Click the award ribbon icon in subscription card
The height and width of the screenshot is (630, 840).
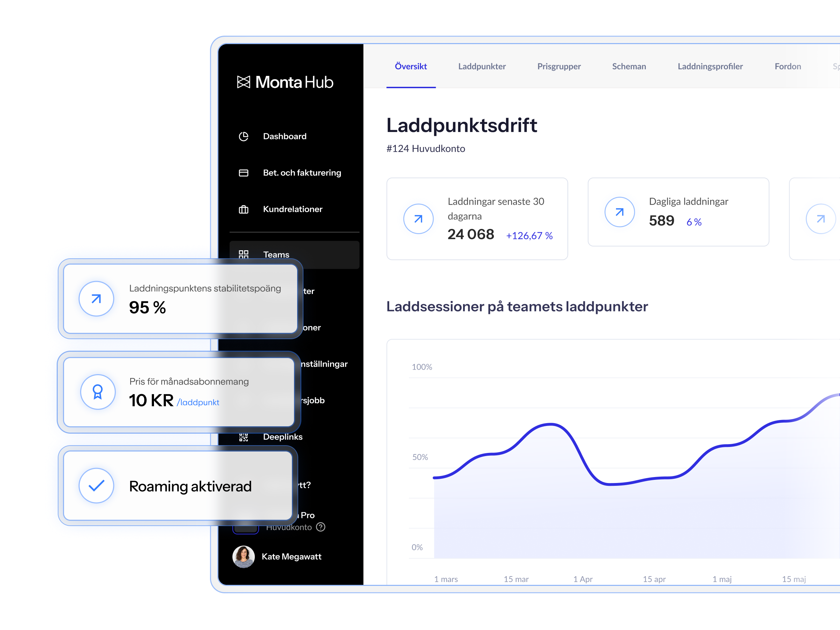pyautogui.click(x=98, y=392)
